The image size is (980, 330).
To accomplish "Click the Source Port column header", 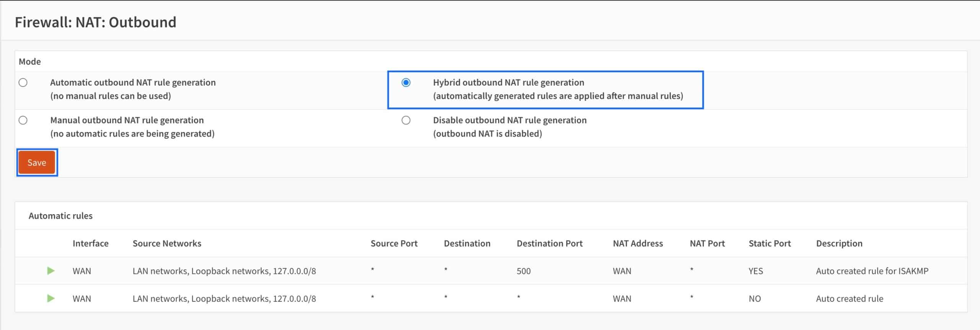I will 394,244.
